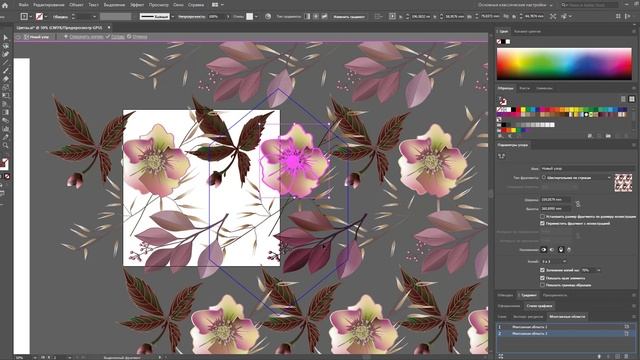
Task: Switch swatches to thumbnail grid view icon
Action: pyautogui.click(x=631, y=99)
